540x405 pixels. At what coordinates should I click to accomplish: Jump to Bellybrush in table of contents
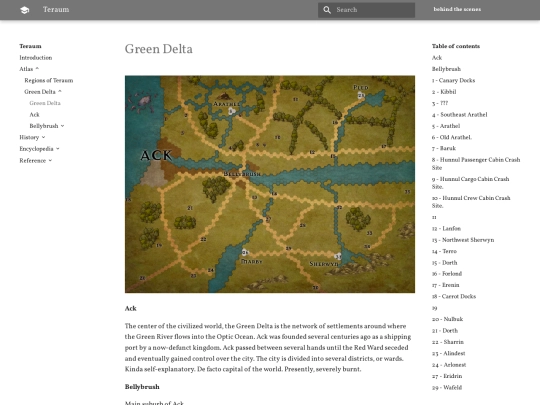click(446, 69)
